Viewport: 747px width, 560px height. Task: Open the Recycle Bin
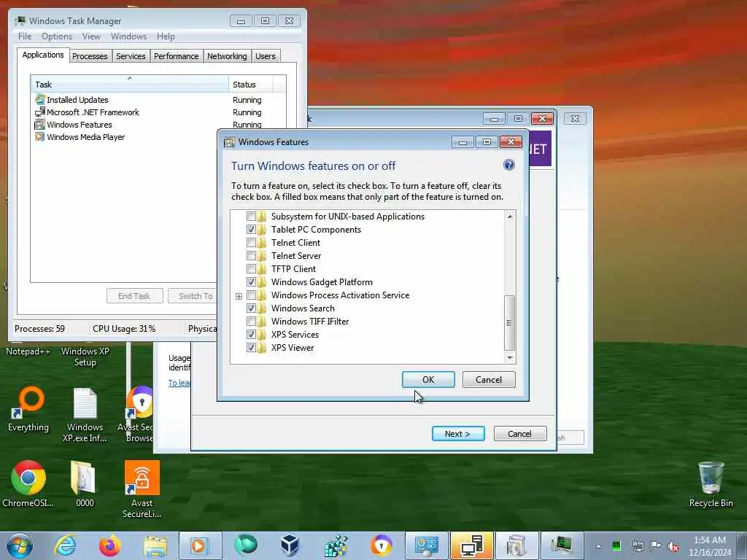point(711,484)
